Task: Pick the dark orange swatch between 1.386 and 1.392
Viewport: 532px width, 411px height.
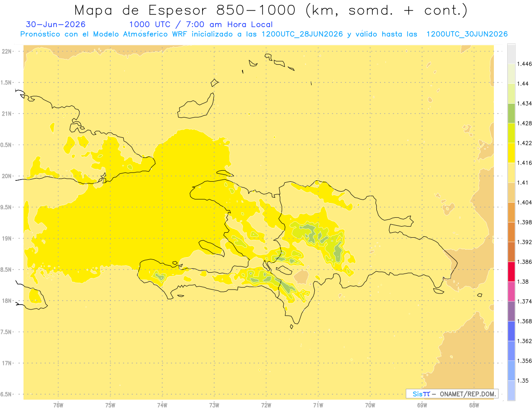Action: pos(511,252)
